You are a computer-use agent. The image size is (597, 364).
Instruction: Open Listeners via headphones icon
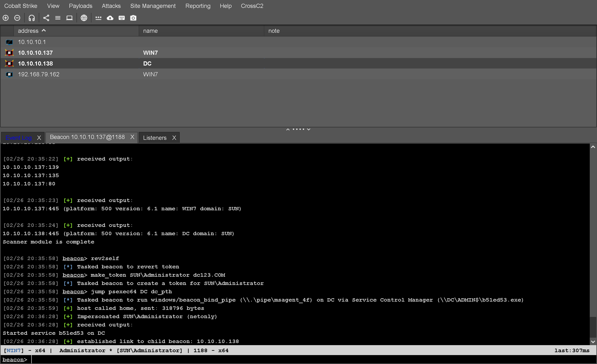click(x=32, y=18)
